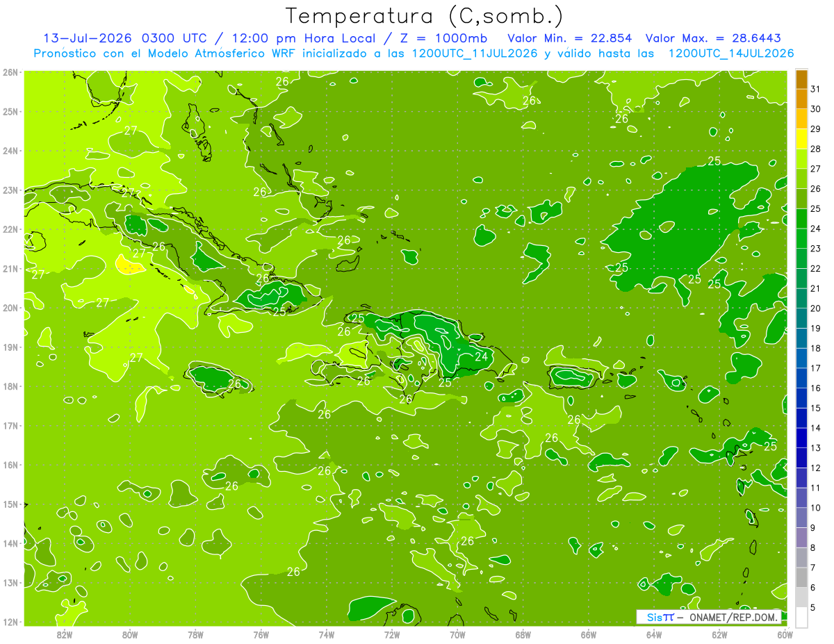The width and height of the screenshot is (834, 644).
Task: Click the "15" label on the color scale
Action: click(816, 408)
